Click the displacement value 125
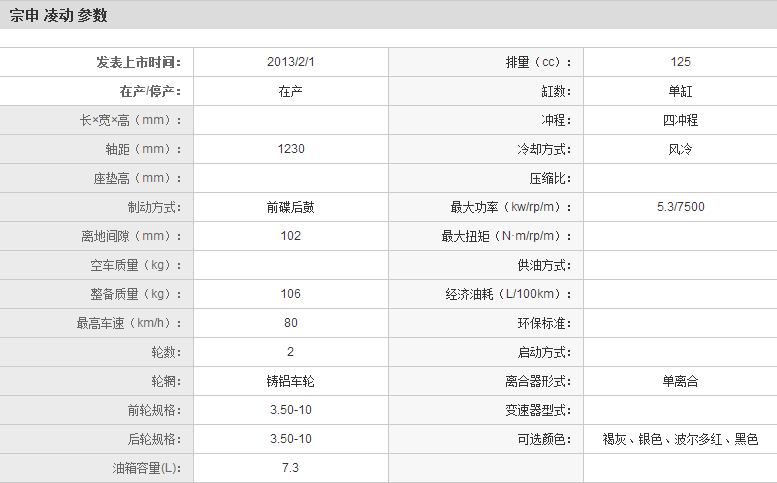This screenshot has height=483, width=777. pyautogui.click(x=680, y=62)
